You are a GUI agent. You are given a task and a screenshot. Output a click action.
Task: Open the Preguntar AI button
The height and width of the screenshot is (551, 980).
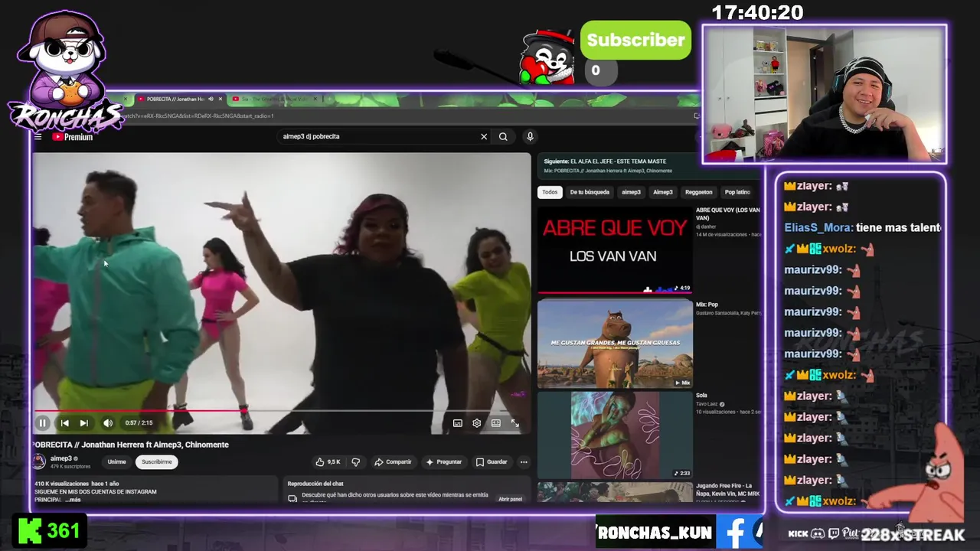[x=444, y=461]
